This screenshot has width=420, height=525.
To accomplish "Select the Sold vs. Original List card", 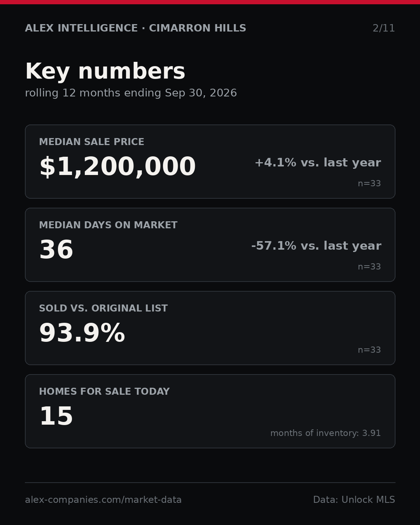I will 210,328.
